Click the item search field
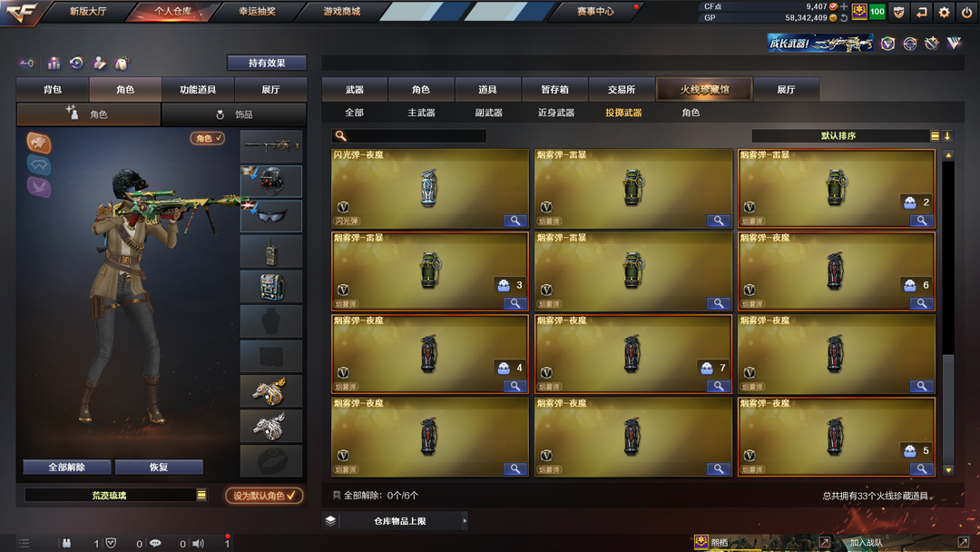The height and width of the screenshot is (552, 980). 409,135
